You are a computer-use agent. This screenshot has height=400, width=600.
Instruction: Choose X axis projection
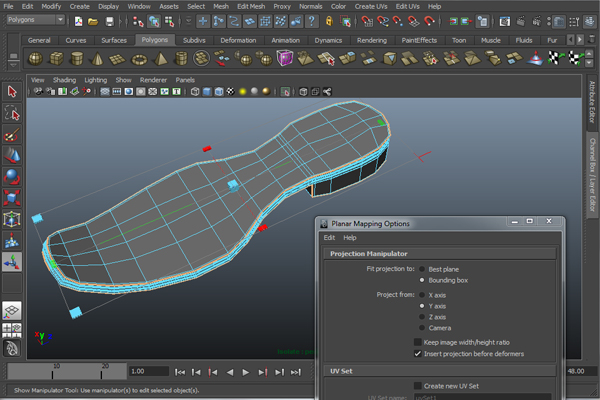pos(422,295)
